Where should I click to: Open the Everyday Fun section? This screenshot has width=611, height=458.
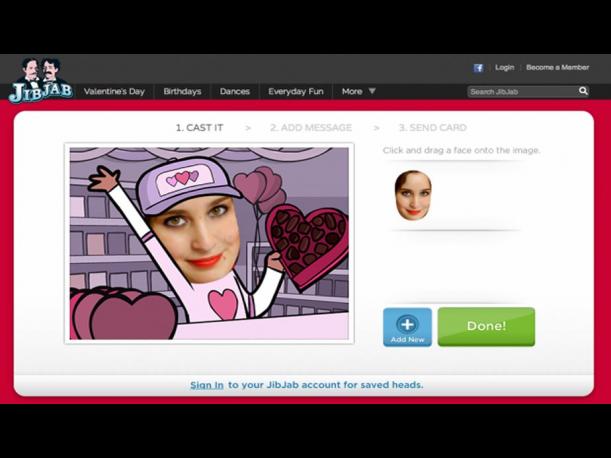tap(295, 91)
